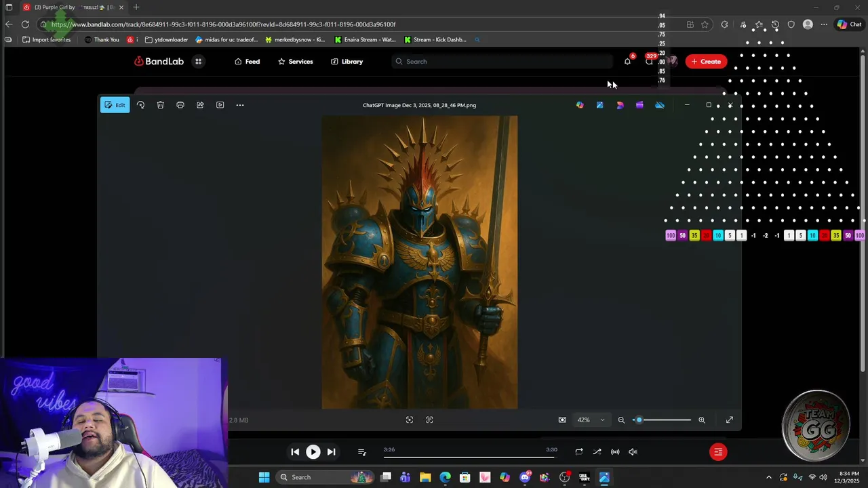Click the Edit button in Photos viewer
The height and width of the screenshot is (488, 868).
pos(115,105)
